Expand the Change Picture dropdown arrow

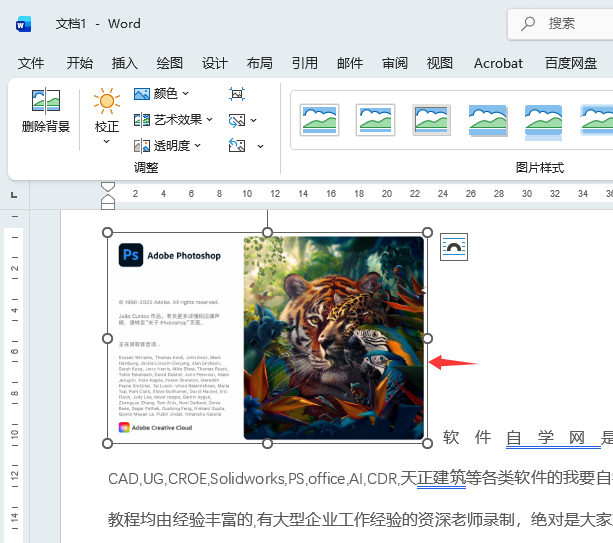tap(254, 120)
